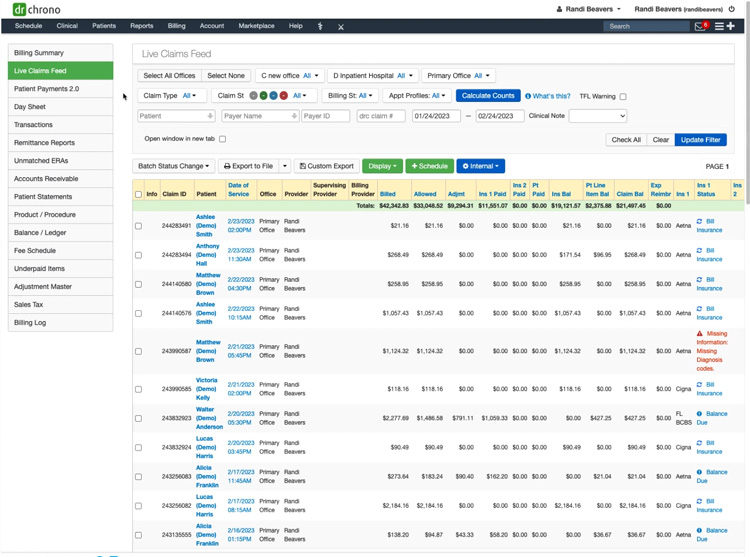
Task: Open the arrow next to Export to File
Action: pos(285,166)
